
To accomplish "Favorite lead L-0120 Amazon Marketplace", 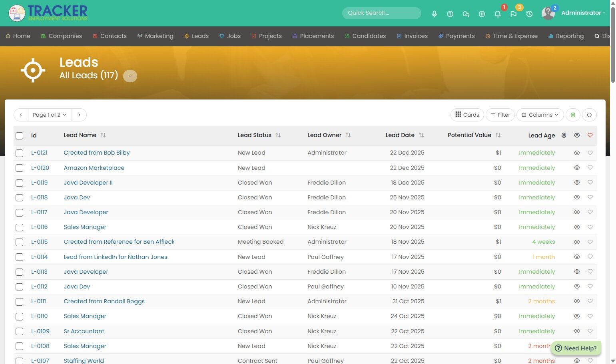I will point(590,168).
